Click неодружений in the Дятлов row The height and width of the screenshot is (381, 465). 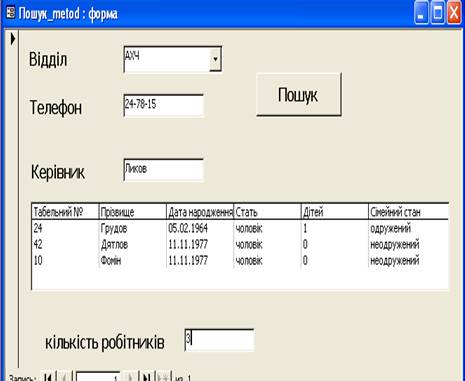(x=394, y=245)
